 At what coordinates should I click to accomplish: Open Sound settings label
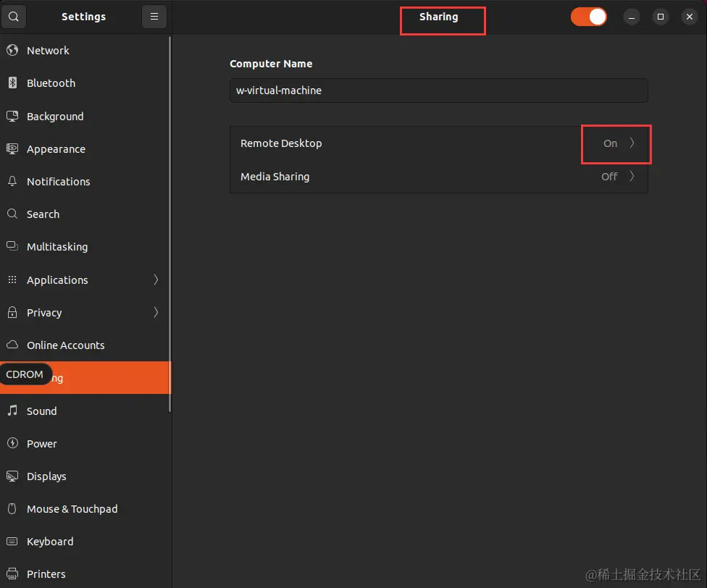tap(41, 411)
